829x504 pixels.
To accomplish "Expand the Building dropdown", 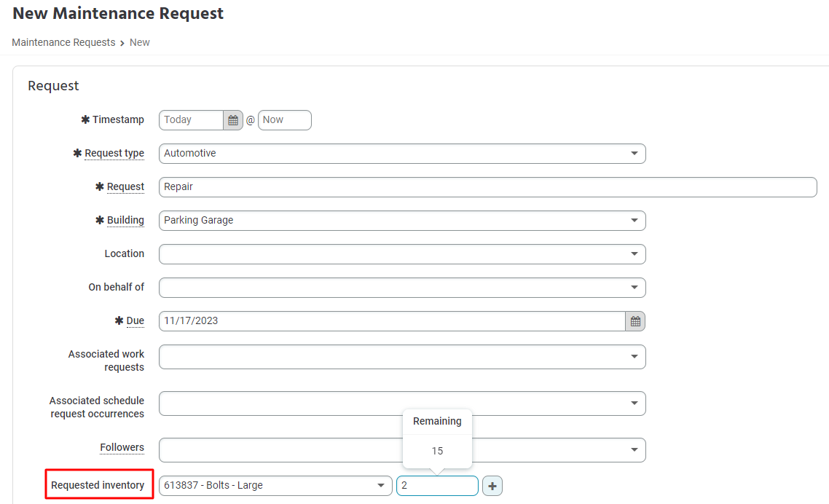I will [x=634, y=221].
